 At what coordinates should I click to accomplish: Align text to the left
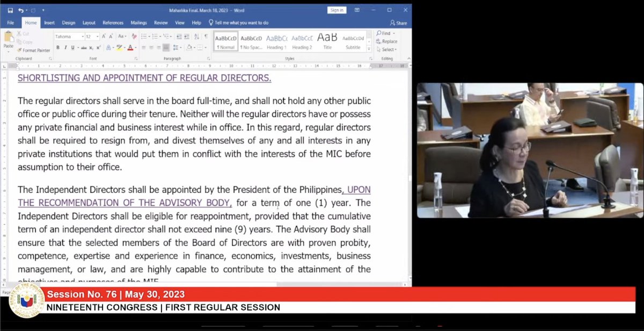pos(143,48)
